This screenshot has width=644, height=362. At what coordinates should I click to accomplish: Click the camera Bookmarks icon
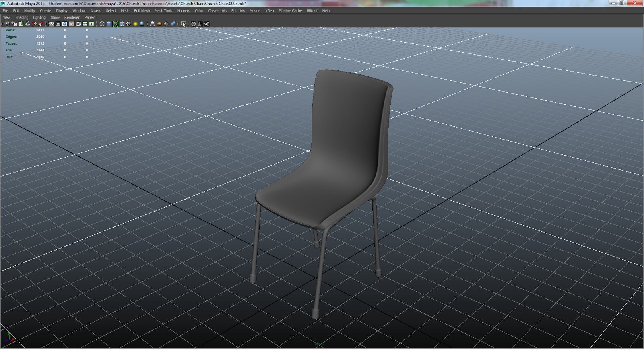(21, 24)
